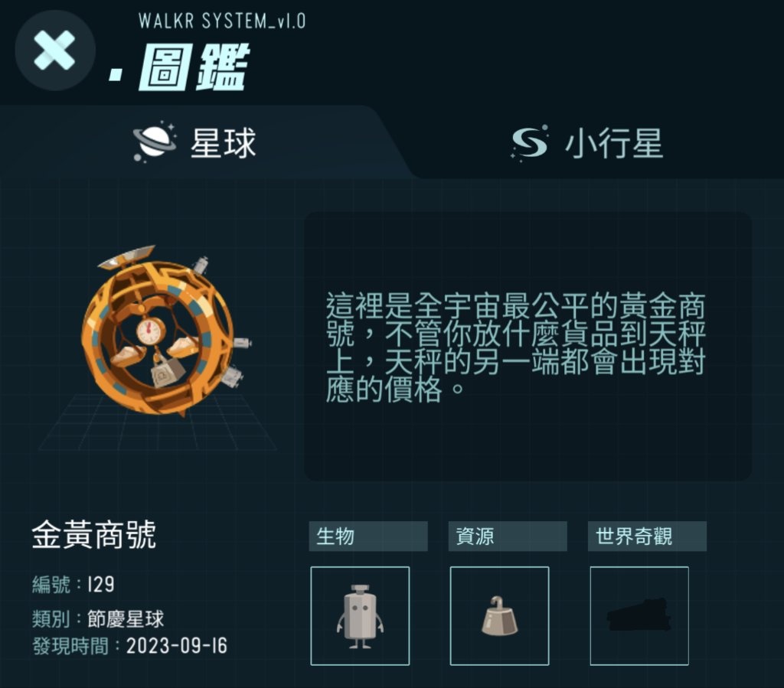The height and width of the screenshot is (688, 784).
Task: Open the robot creature thumbnail under 生物
Action: click(x=360, y=615)
